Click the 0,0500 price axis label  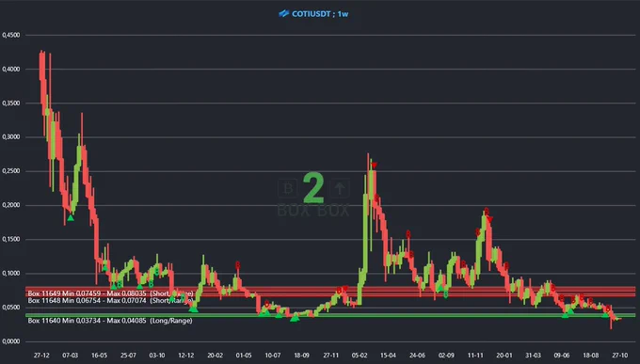(x=11, y=308)
